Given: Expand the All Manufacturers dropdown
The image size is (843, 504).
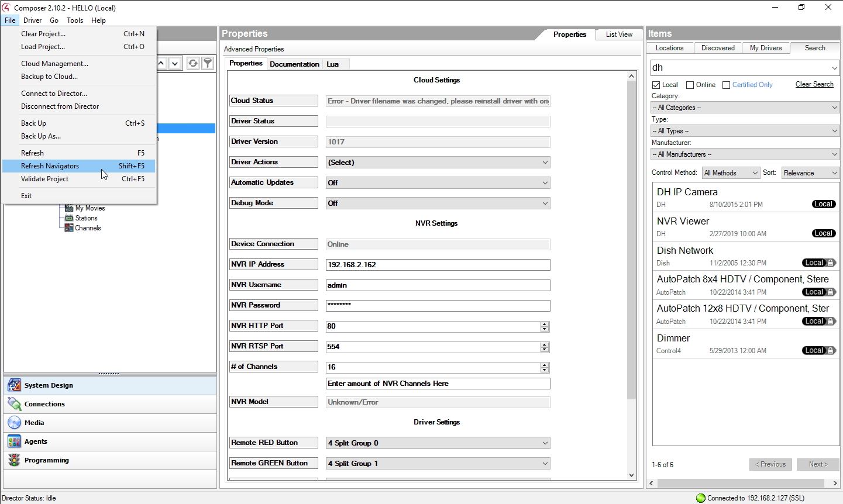Looking at the screenshot, I should click(745, 154).
